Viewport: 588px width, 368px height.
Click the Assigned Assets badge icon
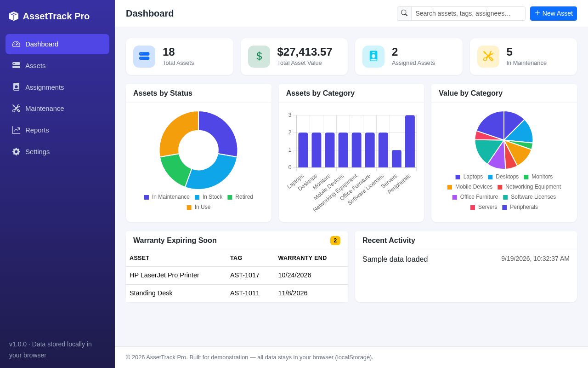click(373, 57)
